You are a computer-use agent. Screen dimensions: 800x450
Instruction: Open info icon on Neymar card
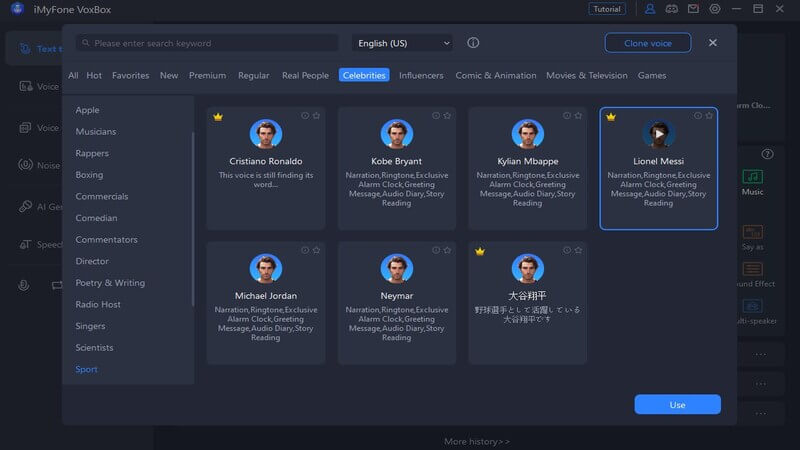click(436, 250)
